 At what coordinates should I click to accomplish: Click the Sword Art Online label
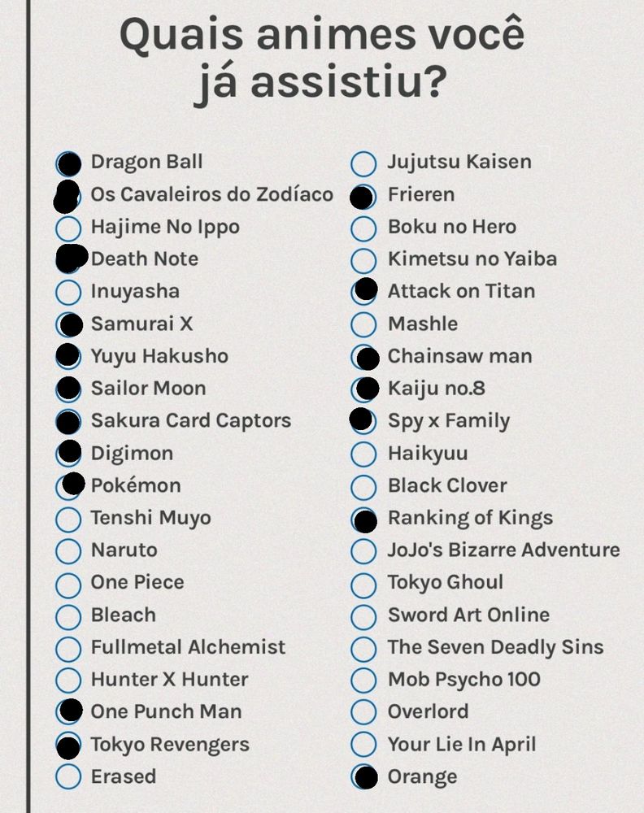(468, 615)
